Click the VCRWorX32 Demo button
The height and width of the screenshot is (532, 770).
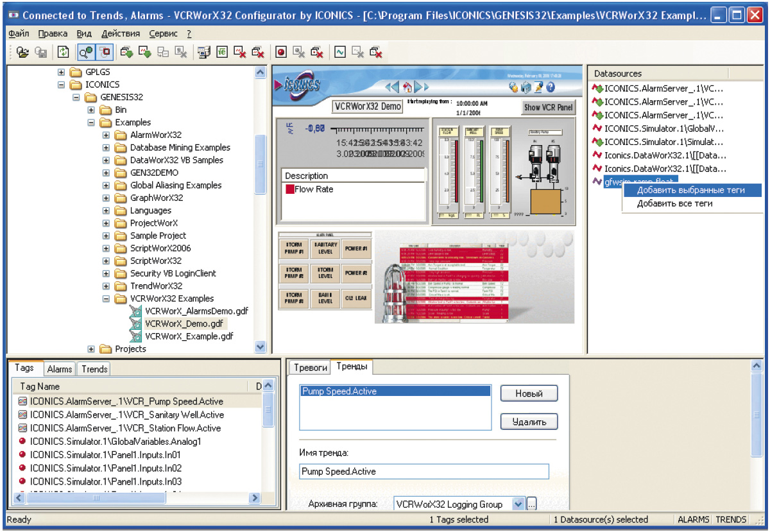[368, 106]
